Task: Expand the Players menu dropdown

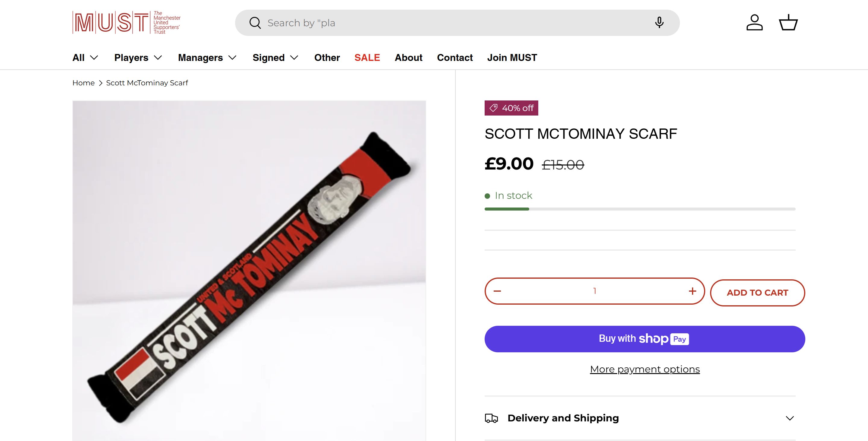Action: click(x=138, y=58)
